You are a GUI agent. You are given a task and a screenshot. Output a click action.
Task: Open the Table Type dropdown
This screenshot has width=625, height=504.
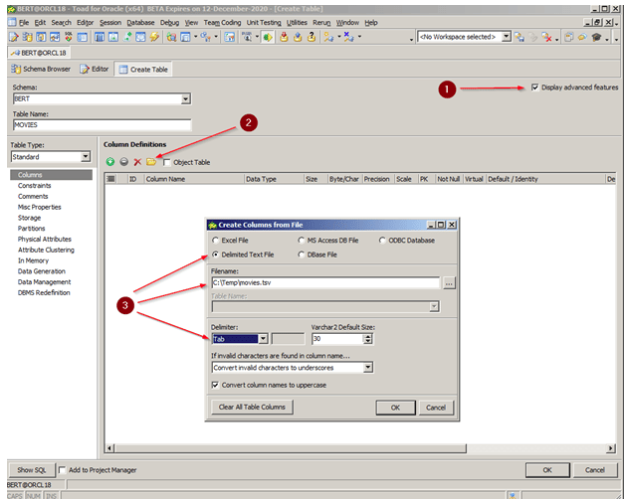click(x=85, y=157)
